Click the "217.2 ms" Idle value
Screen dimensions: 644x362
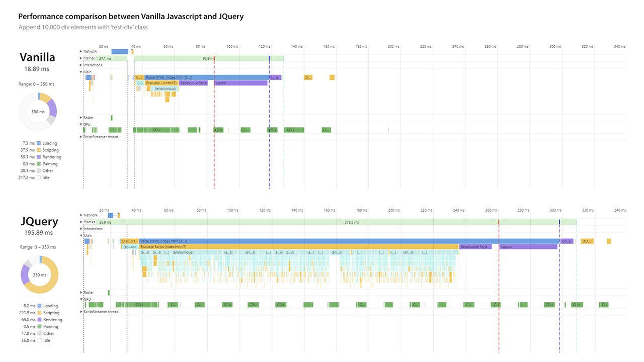[27, 177]
